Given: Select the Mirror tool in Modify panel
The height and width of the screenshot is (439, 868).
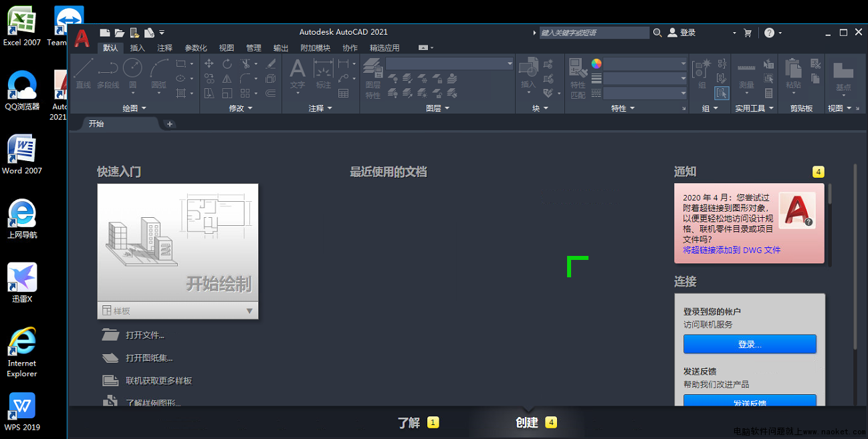Looking at the screenshot, I should 227,79.
